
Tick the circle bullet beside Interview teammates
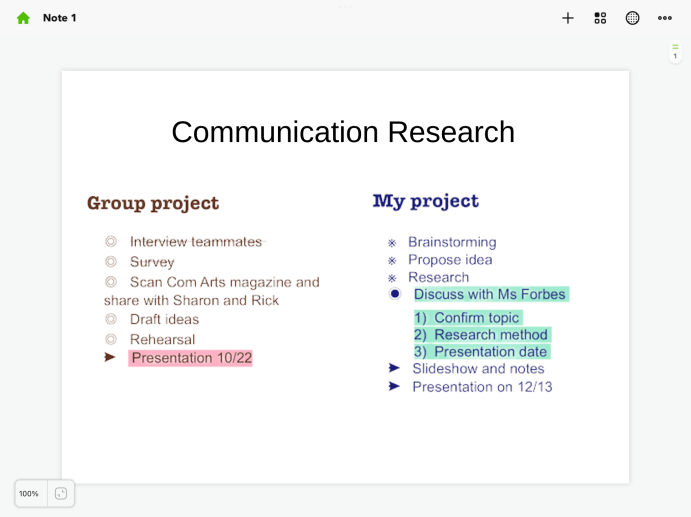111,242
